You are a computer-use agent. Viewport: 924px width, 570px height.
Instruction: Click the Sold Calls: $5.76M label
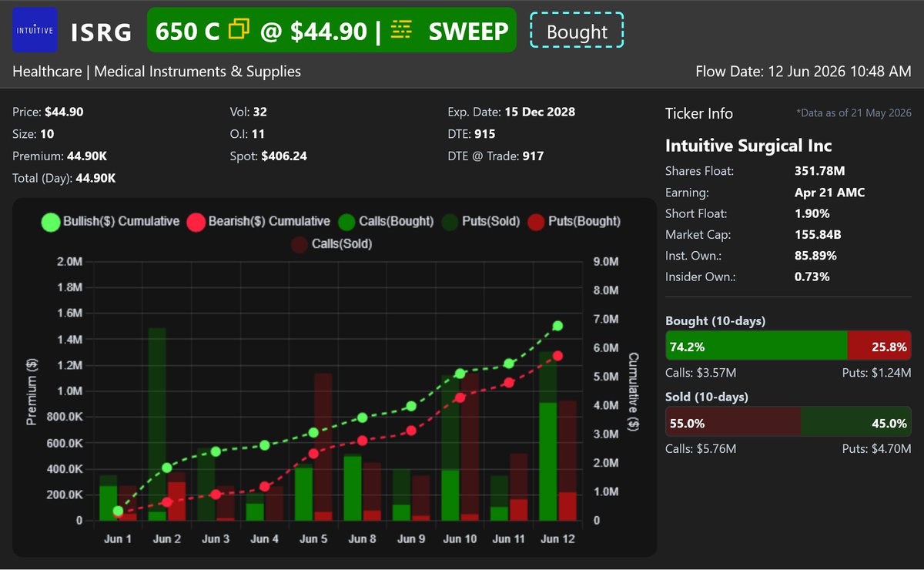click(x=701, y=448)
